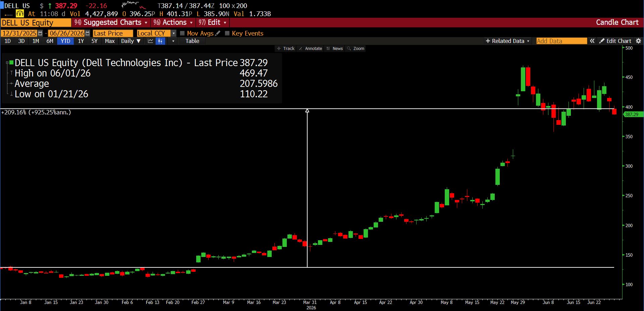
Task: Open the Suggested Charts menu
Action: pyautogui.click(x=111, y=22)
